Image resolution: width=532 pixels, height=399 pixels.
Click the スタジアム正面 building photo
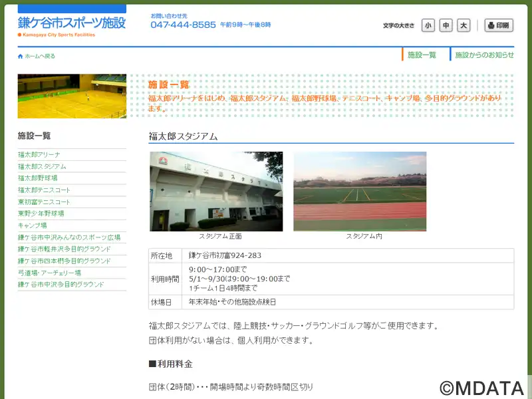[216, 192]
